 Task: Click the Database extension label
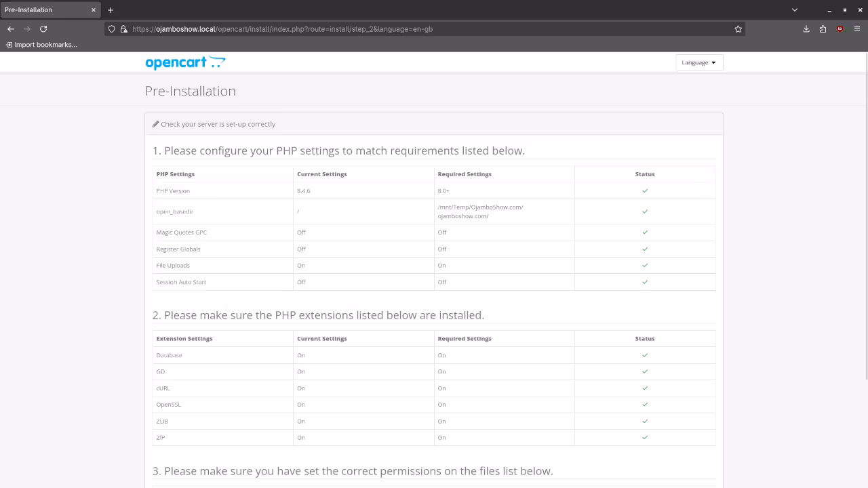pyautogui.click(x=169, y=355)
